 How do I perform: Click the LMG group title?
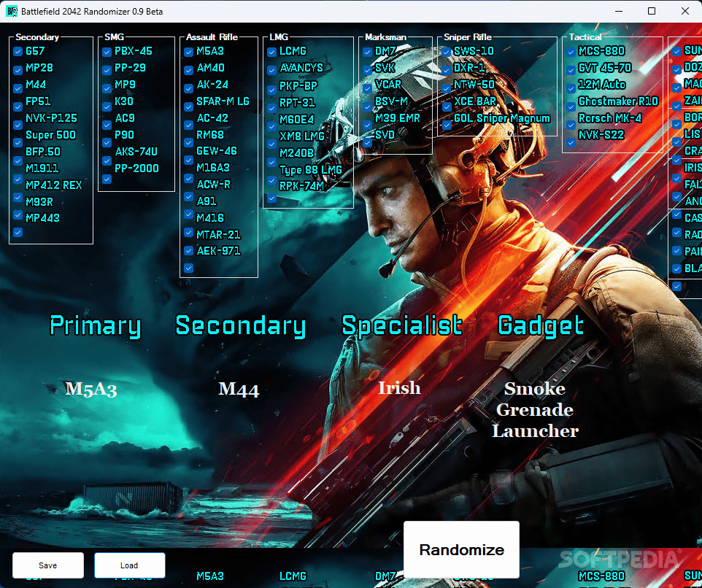coord(279,37)
